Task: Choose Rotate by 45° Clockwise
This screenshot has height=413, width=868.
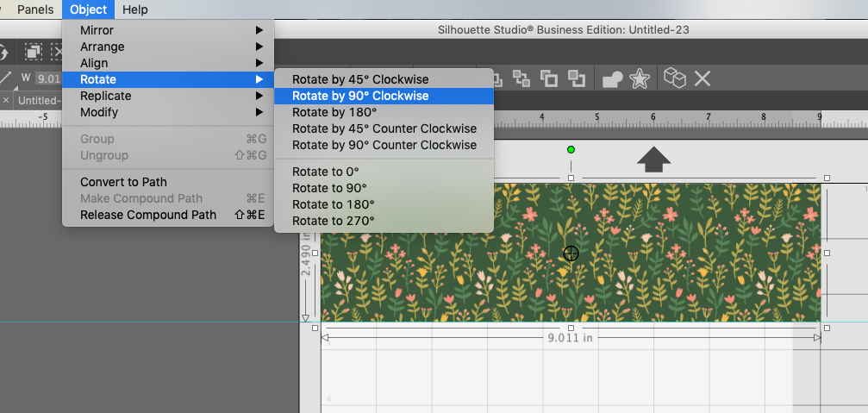Action: click(384, 79)
